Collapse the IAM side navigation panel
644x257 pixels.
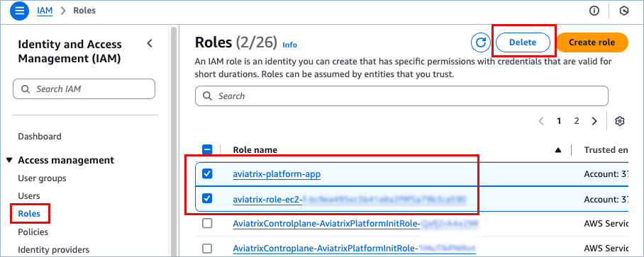click(150, 43)
